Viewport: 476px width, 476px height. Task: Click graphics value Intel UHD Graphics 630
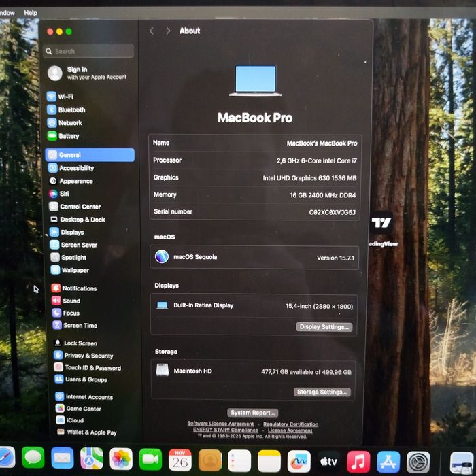click(309, 178)
